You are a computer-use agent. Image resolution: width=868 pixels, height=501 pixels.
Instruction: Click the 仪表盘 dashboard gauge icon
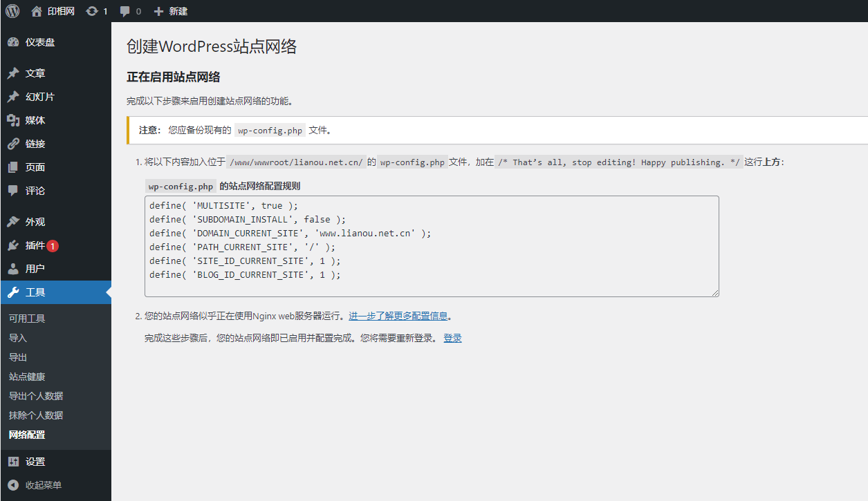tap(13, 42)
